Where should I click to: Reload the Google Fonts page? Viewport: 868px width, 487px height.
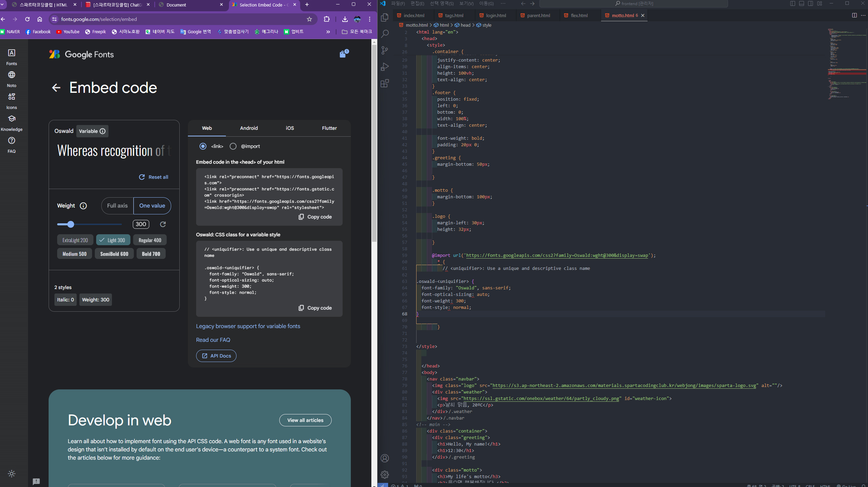(x=27, y=19)
